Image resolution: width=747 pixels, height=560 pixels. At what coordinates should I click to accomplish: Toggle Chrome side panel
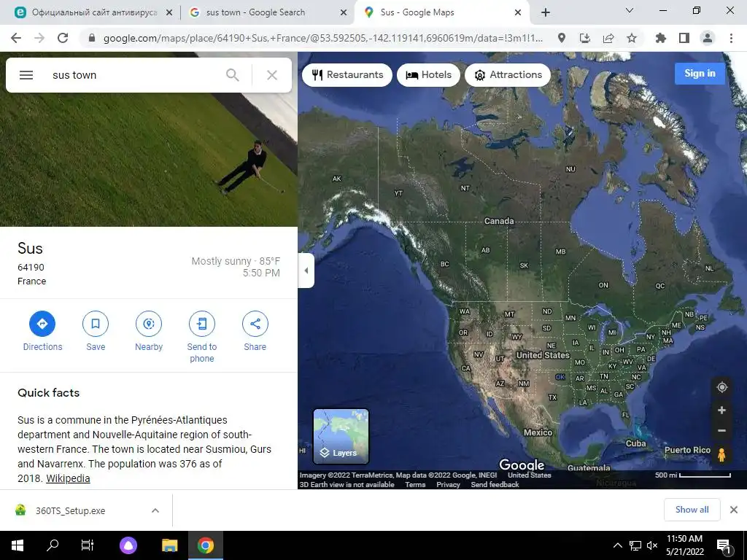(x=684, y=38)
